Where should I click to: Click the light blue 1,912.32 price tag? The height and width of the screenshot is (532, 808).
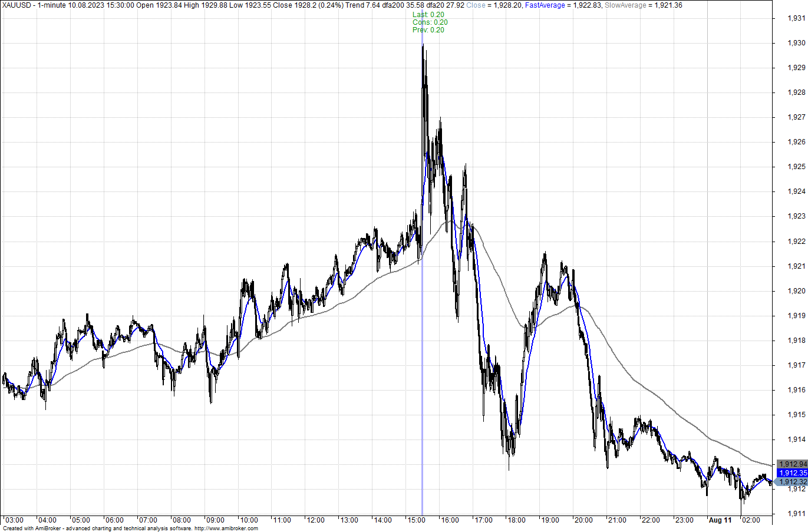tap(791, 482)
